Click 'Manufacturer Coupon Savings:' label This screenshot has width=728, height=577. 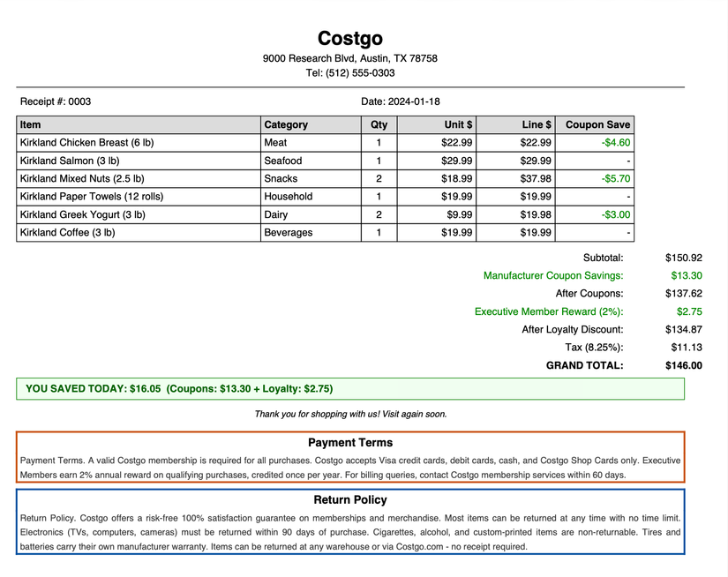point(553,276)
